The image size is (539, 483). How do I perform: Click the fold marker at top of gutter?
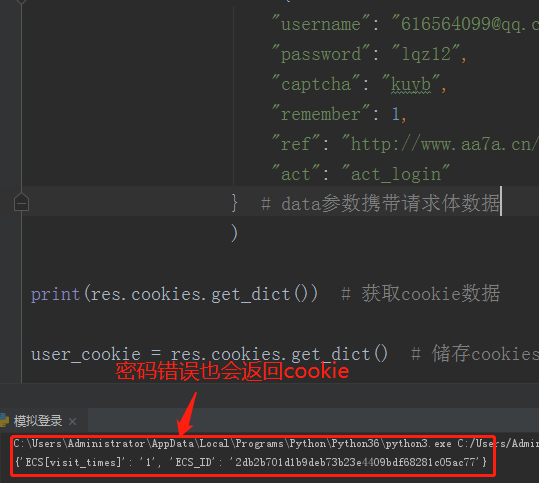21,2
